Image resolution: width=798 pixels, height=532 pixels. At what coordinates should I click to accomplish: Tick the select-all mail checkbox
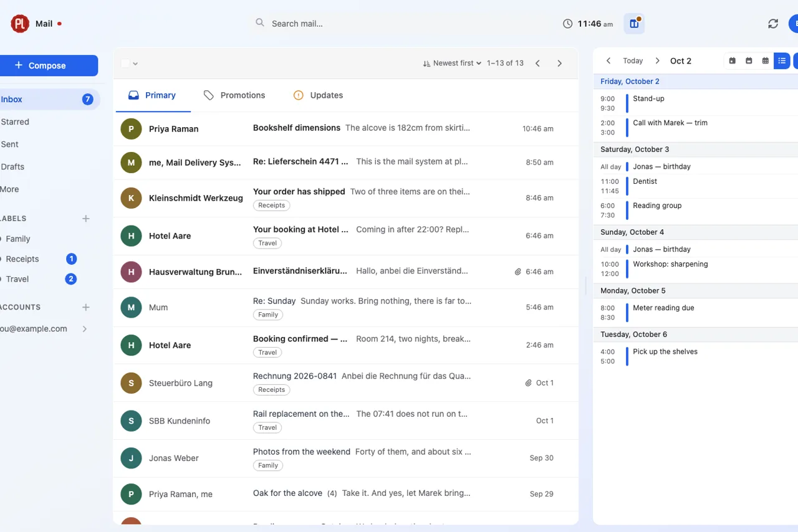point(125,64)
